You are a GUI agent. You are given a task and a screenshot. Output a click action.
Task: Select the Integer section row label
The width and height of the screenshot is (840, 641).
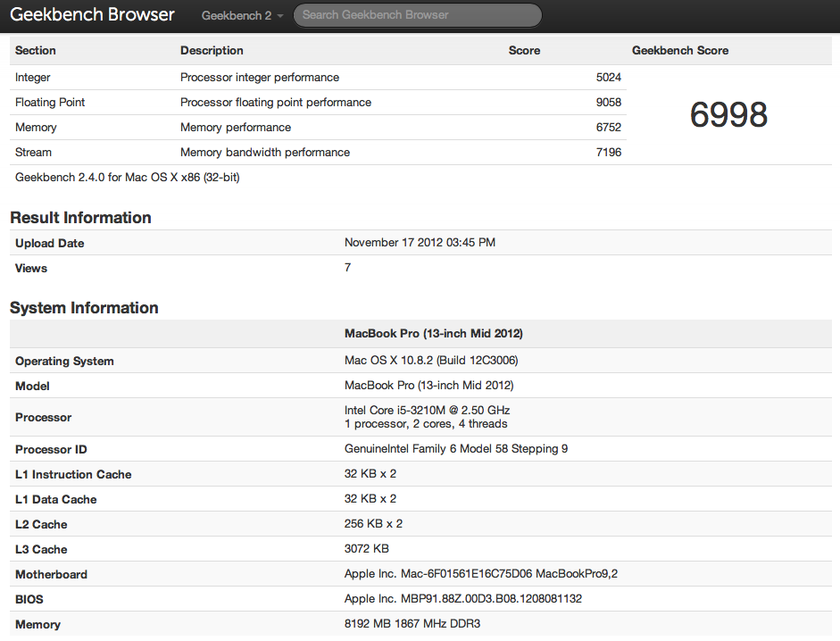(33, 77)
